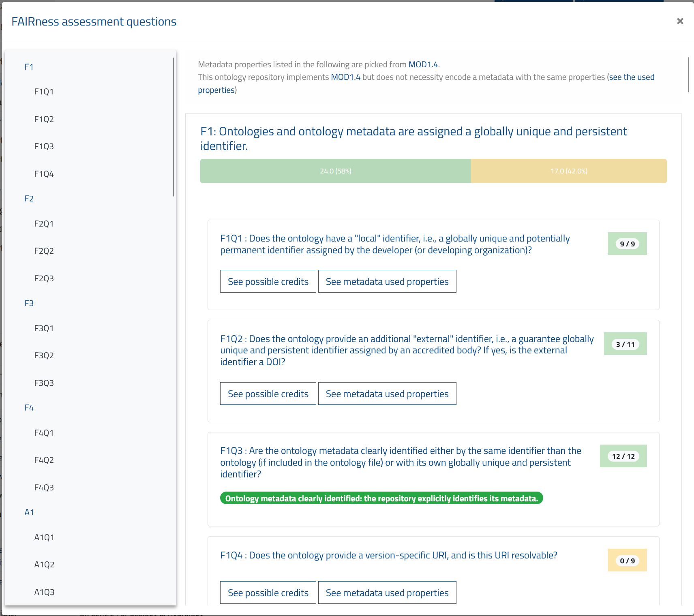The width and height of the screenshot is (694, 616).
Task: Show metadata used properties for F1Q1
Action: pos(387,281)
